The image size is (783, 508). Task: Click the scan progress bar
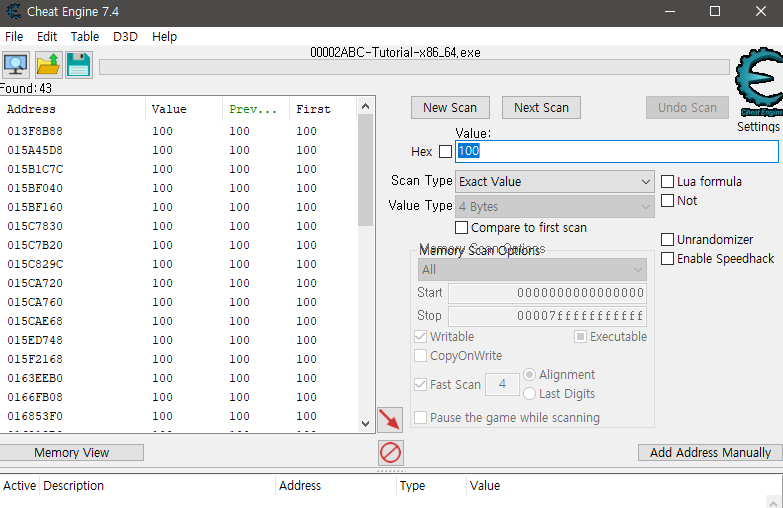pyautogui.click(x=414, y=67)
